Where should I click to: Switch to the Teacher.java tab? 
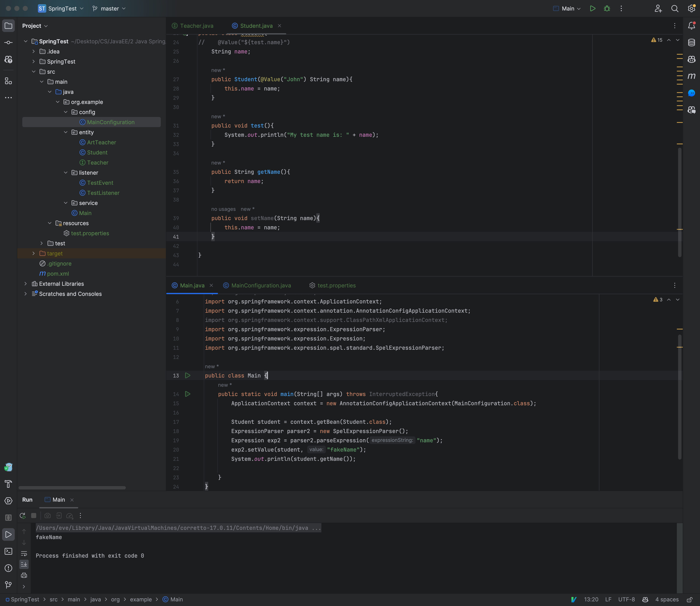pos(197,25)
